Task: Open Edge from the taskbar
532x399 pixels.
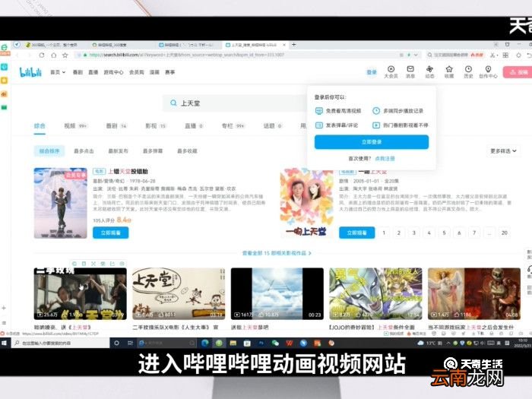Action: (x=205, y=343)
